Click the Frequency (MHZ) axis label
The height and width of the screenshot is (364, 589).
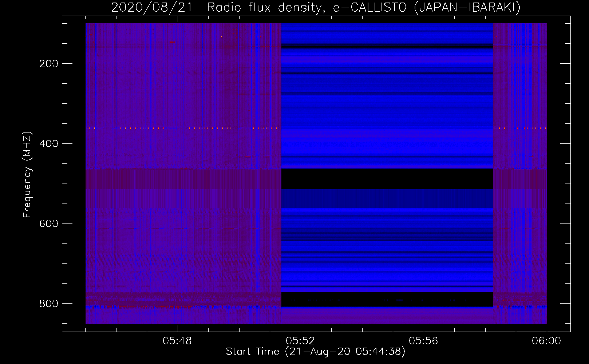tap(27, 174)
